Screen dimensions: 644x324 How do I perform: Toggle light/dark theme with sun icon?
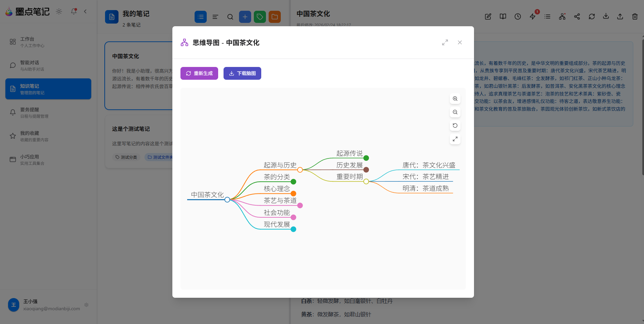coord(59,11)
